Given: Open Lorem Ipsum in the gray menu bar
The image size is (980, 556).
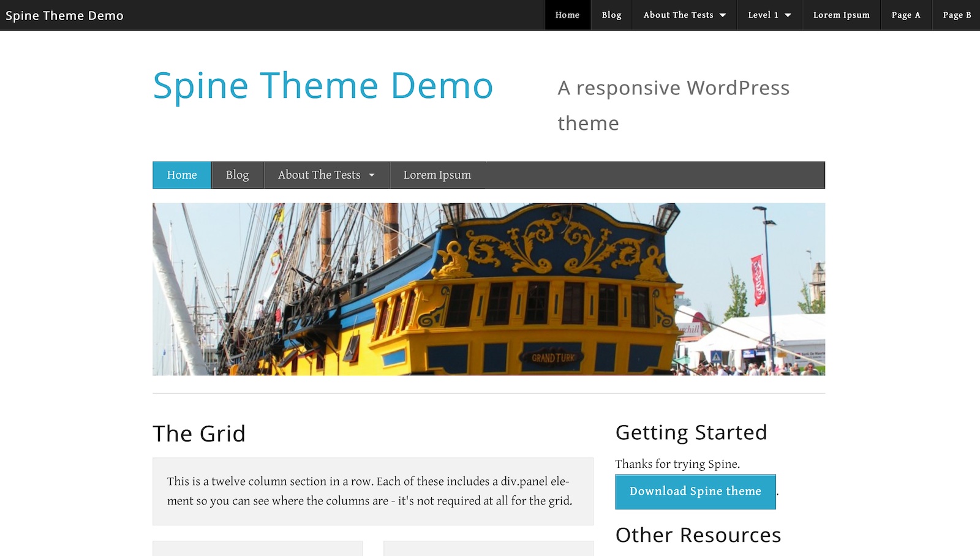Looking at the screenshot, I should click(437, 175).
